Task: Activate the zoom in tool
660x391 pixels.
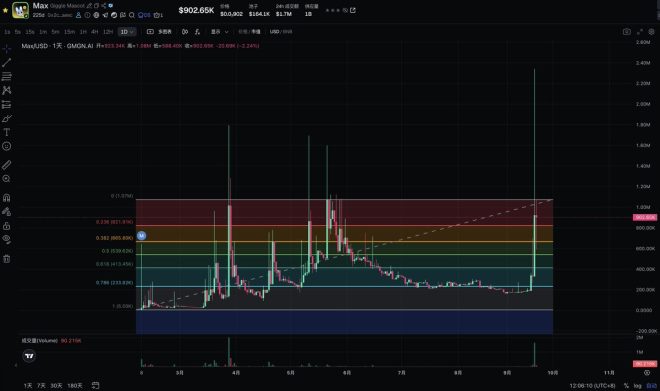Action: click(6, 179)
